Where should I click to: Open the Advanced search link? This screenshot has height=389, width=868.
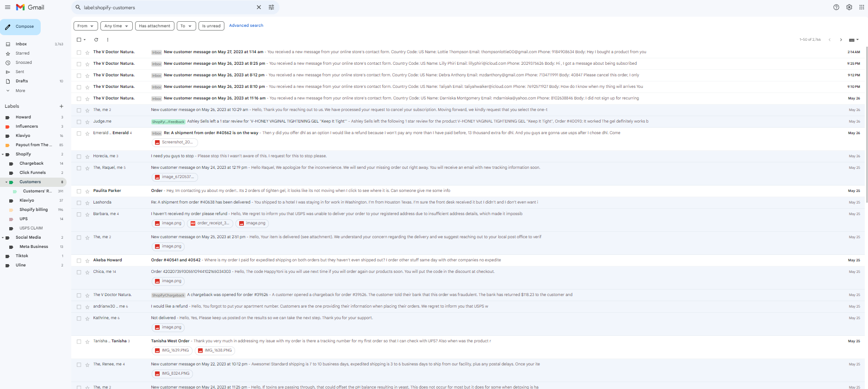click(x=246, y=25)
